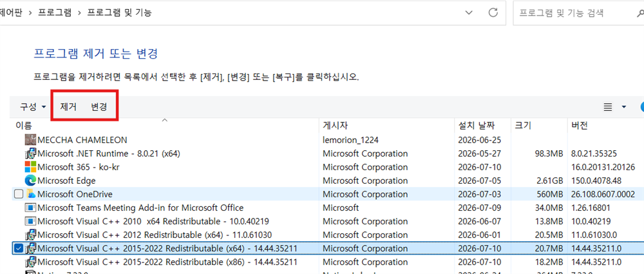644x274 pixels.
Task: Sort by the 버전 column header
Action: click(x=580, y=125)
